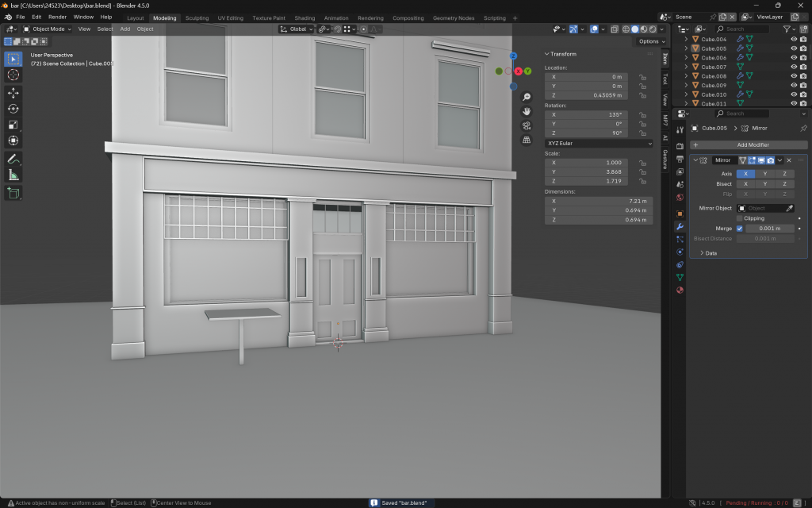This screenshot has height=508, width=812.
Task: Choose the Measure tool
Action: [x=13, y=175]
